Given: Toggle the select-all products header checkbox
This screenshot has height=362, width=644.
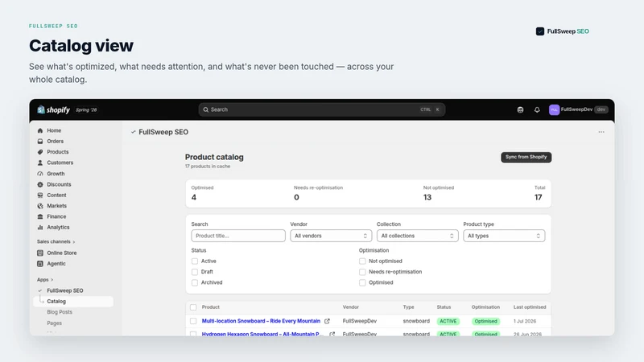Looking at the screenshot, I should click(193, 307).
